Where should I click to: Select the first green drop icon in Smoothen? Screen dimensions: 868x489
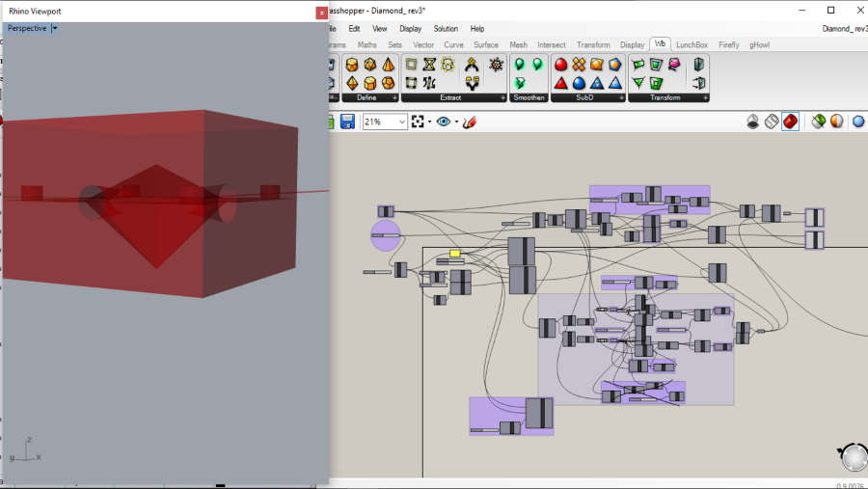coord(519,65)
